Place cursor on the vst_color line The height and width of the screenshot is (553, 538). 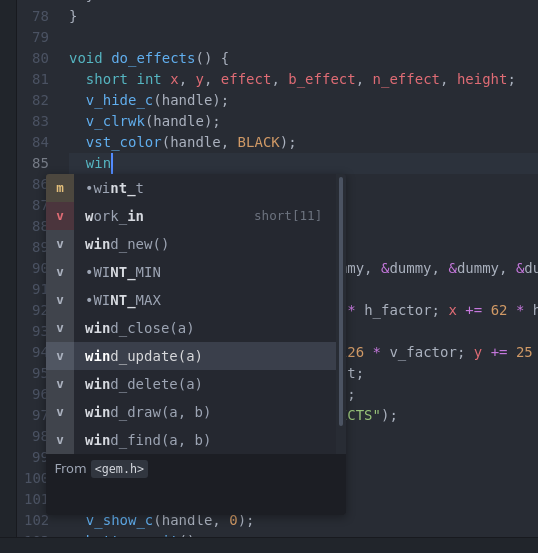(x=191, y=142)
